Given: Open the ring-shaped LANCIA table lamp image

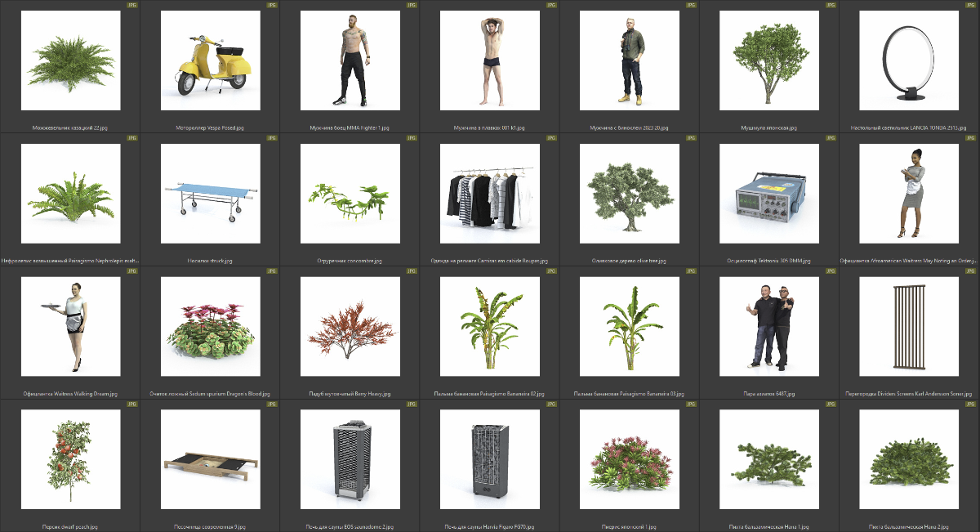Looking at the screenshot, I should point(908,60).
